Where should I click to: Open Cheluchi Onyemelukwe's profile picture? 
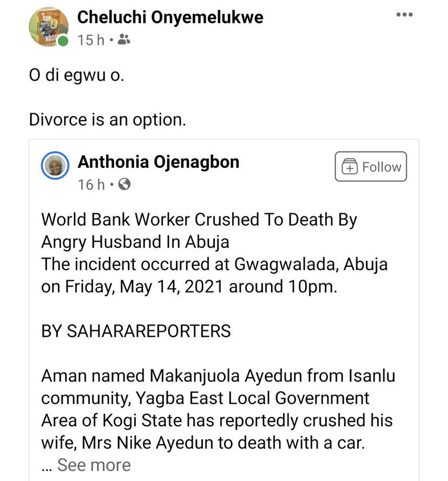click(48, 27)
